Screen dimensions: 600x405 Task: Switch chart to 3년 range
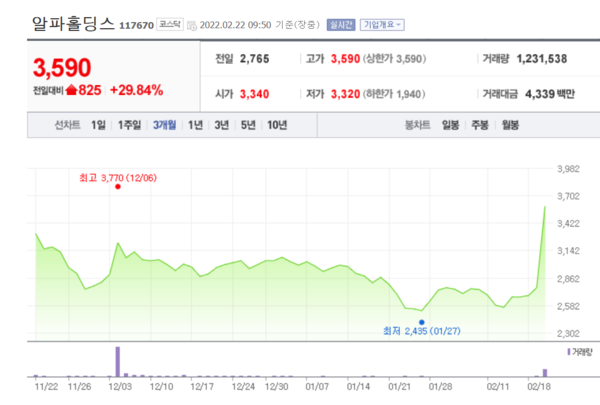pyautogui.click(x=222, y=125)
